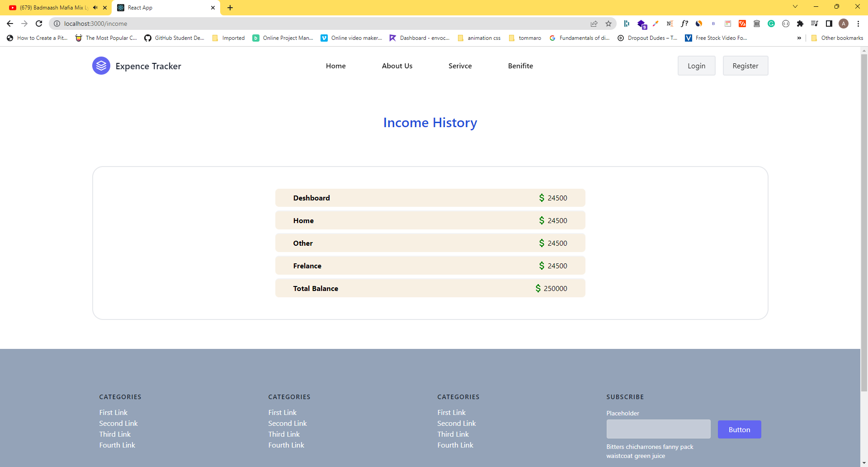Expand the browser search tabs chevron

(795, 6)
